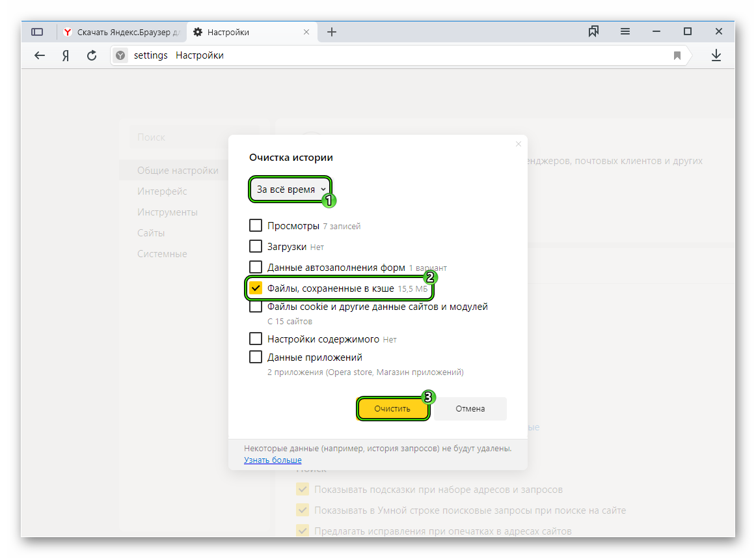This screenshot has width=756, height=558.
Task: Click 2 приложения (Opera store) text
Action: click(366, 372)
